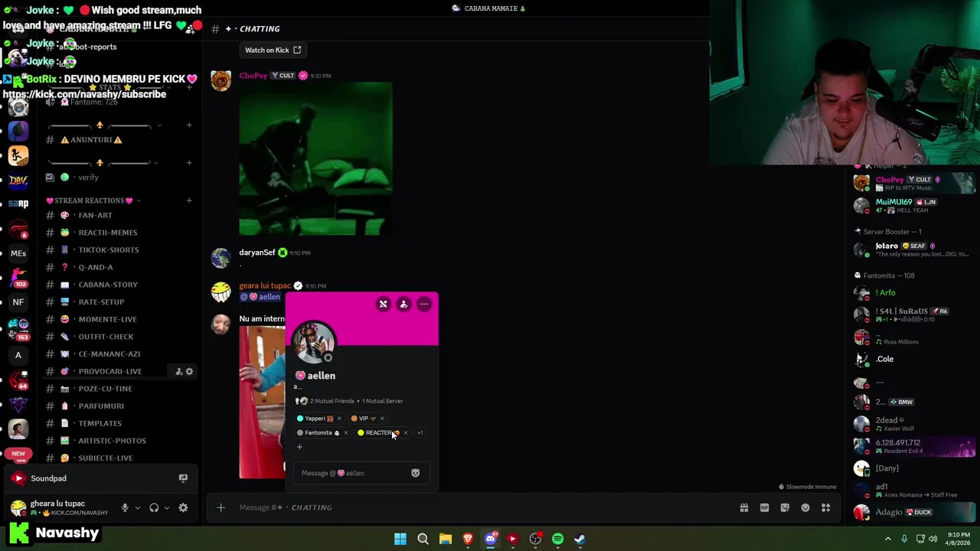Click the friend status icon on aellen profile
This screenshot has width=980, height=551.
pos(403,305)
